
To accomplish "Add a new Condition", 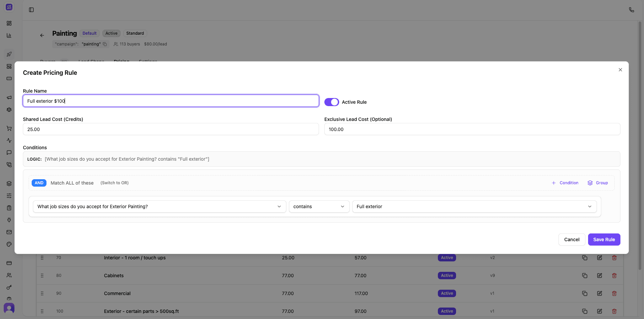I will pyautogui.click(x=565, y=183).
